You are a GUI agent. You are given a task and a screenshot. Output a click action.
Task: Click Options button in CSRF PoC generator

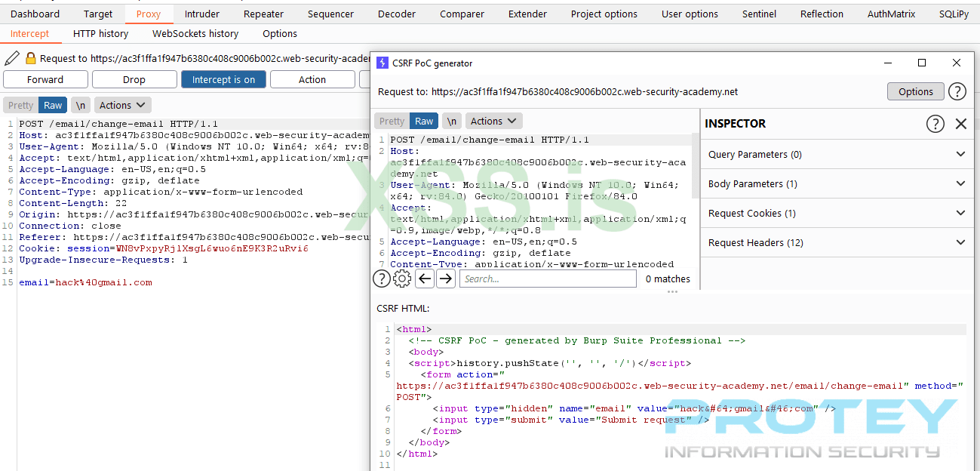pos(916,91)
